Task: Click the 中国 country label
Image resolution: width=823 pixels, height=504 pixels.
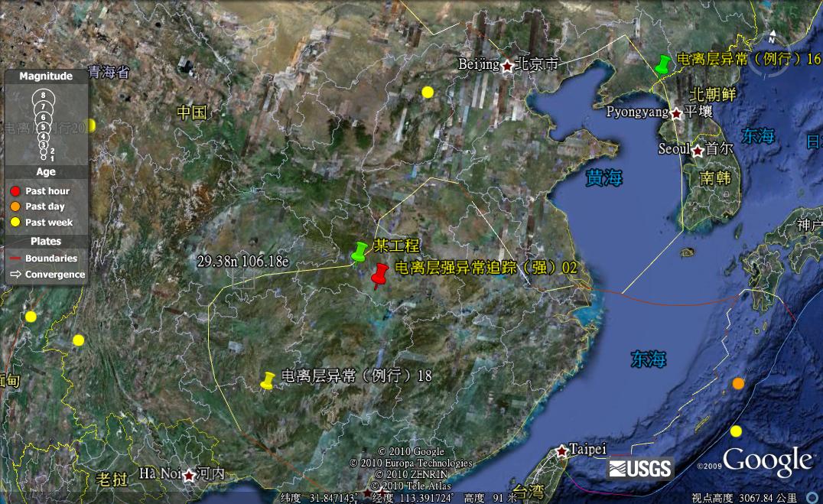Action: coord(192,112)
